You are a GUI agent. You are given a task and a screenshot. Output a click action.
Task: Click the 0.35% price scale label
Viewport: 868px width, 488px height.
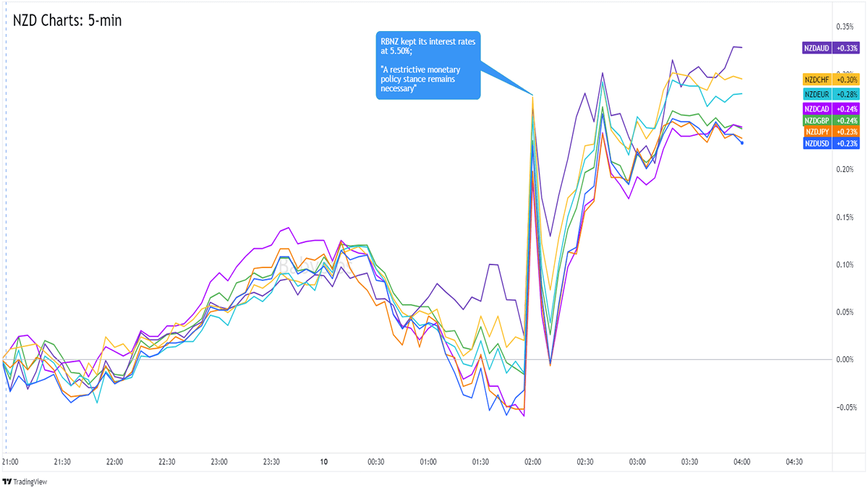point(845,27)
